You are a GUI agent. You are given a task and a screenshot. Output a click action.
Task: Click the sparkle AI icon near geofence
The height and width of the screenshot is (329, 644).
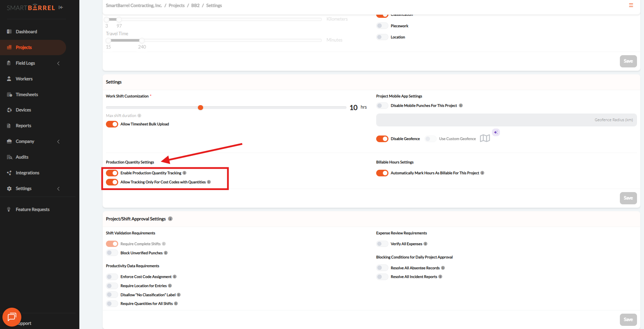(x=495, y=132)
